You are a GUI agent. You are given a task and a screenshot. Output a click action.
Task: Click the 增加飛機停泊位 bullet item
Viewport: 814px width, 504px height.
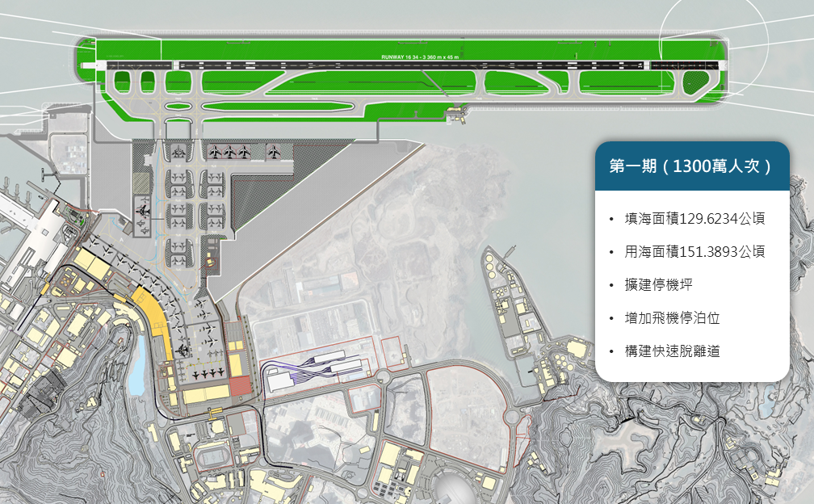pyautogui.click(x=673, y=317)
